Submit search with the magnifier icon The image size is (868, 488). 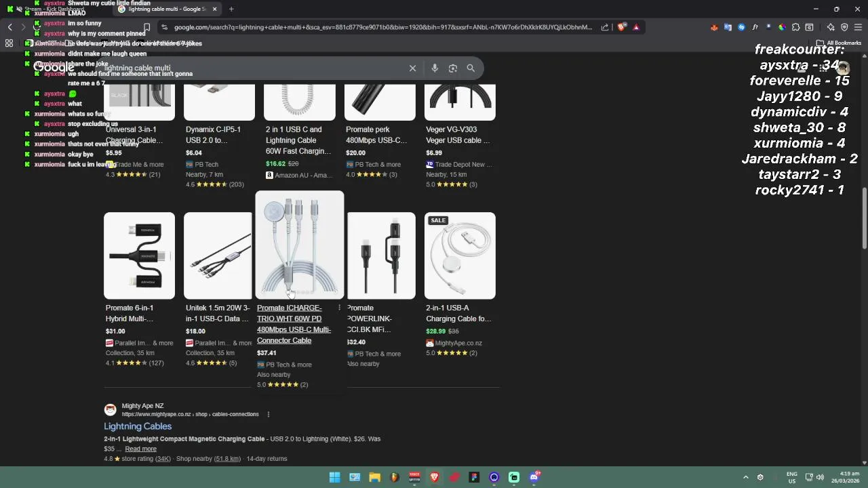(471, 68)
